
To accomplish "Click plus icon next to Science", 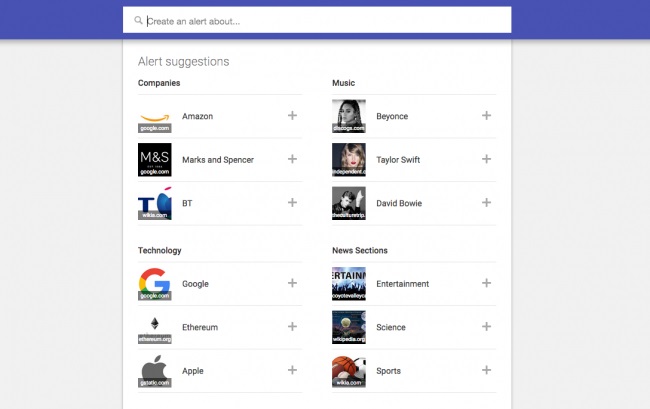I will coord(486,327).
